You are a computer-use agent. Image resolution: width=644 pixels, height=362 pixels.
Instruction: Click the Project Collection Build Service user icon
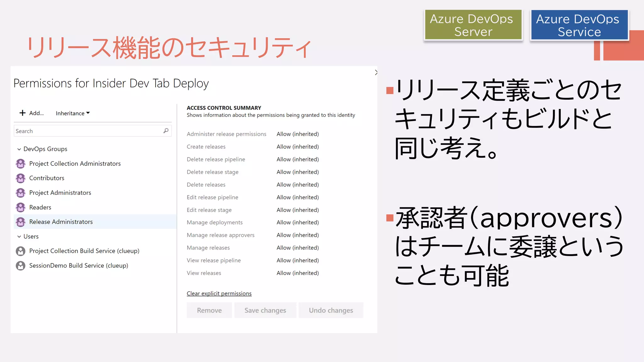click(x=21, y=251)
